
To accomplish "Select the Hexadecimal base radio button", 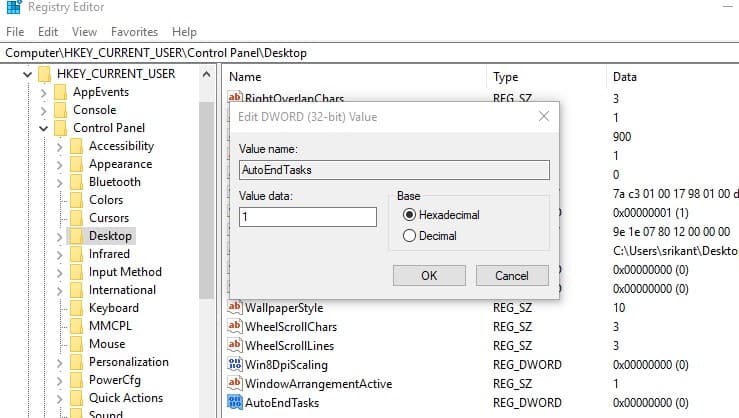I will (x=408, y=214).
